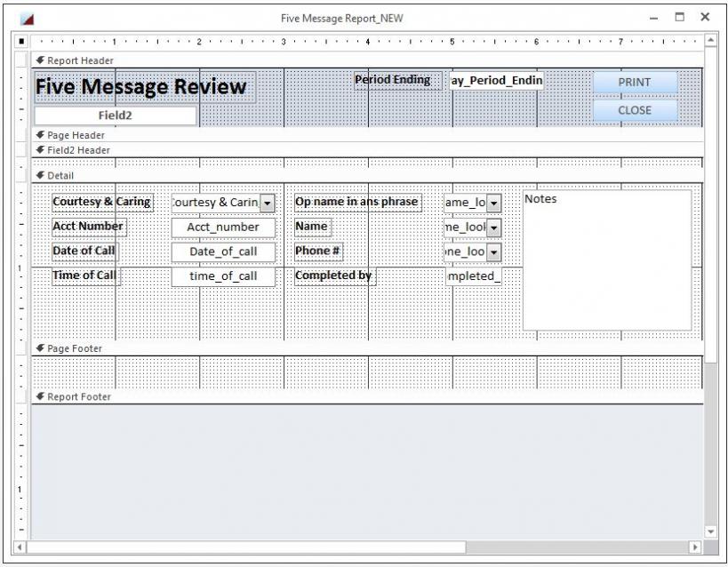Click the horizontal scrollbar right arrow
Image resolution: width=728 pixels, height=567 pixels.
tap(694, 547)
